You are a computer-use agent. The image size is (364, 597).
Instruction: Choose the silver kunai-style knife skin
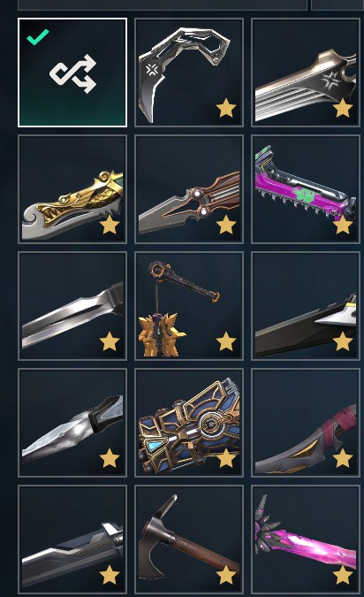pyautogui.click(x=72, y=423)
